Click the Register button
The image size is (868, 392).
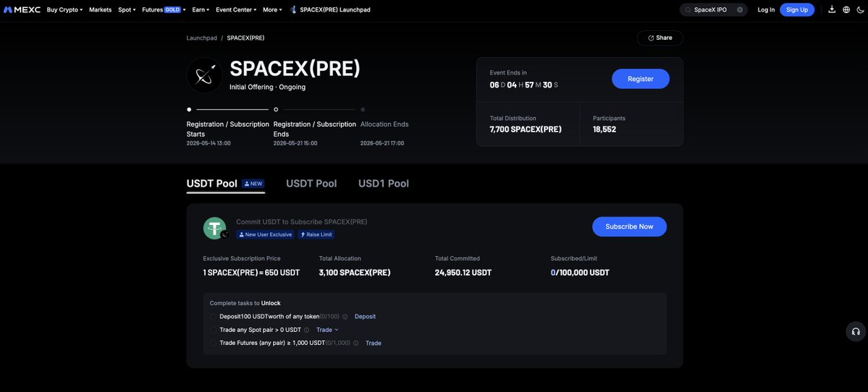click(x=641, y=79)
